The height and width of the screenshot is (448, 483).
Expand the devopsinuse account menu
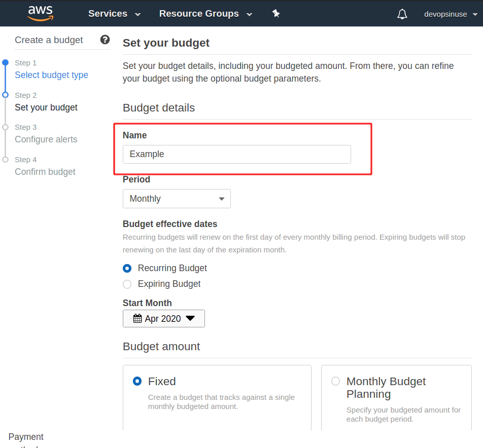(451, 14)
